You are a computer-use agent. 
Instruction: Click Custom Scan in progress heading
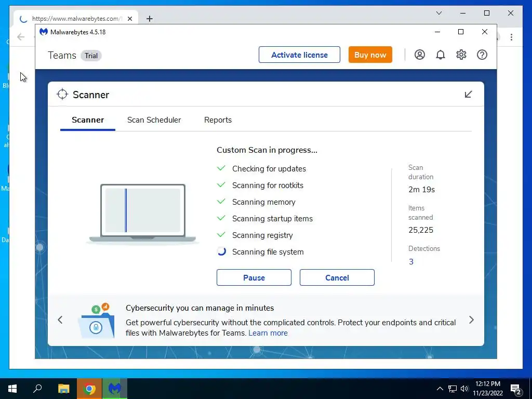267,150
